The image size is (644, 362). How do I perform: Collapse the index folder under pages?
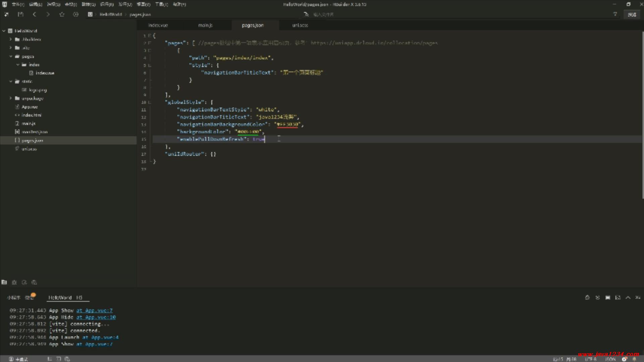(x=18, y=64)
